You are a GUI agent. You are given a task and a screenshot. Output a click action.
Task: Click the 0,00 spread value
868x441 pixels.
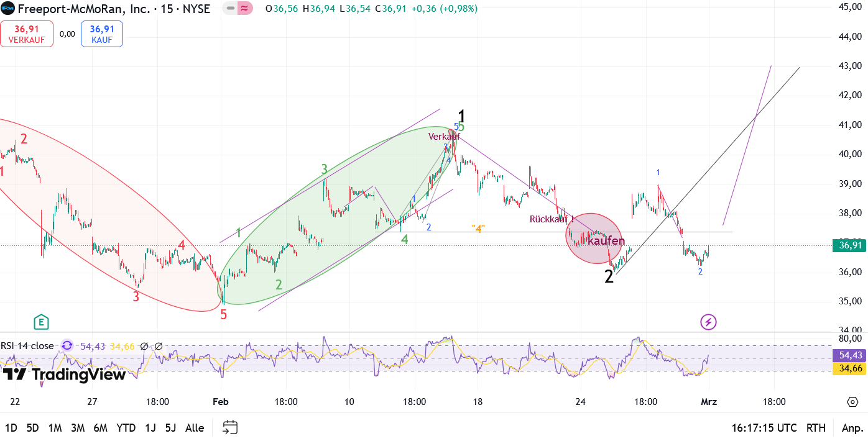pyautogui.click(x=67, y=34)
